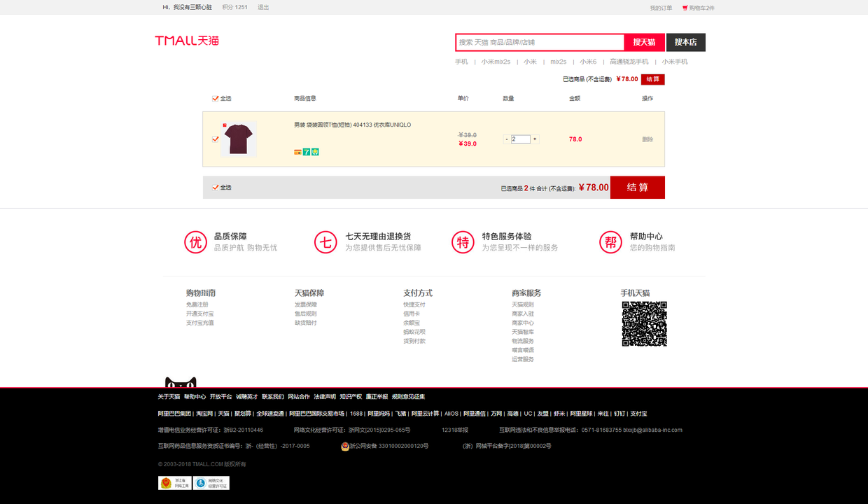The image size is (868, 504).
Task: Open the 阿里巴巴集团 footer link
Action: (x=174, y=414)
